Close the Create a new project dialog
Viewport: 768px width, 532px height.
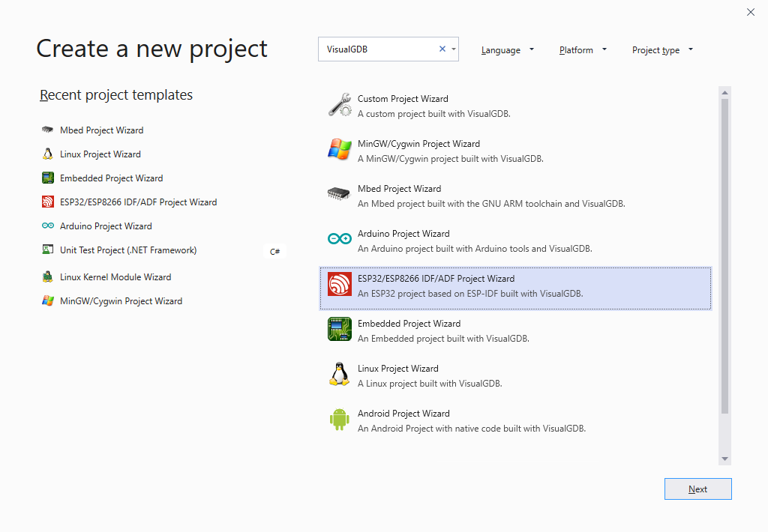(x=750, y=12)
